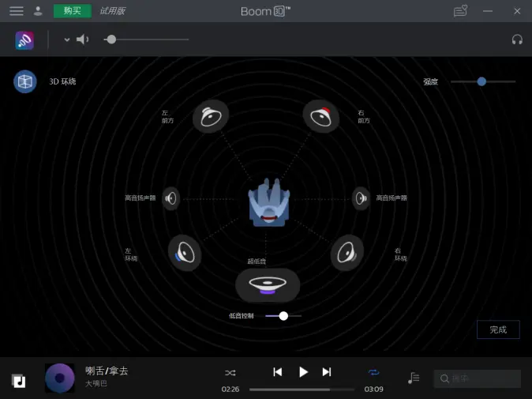Skip to the previous track
This screenshot has height=399, width=532.
click(x=278, y=372)
